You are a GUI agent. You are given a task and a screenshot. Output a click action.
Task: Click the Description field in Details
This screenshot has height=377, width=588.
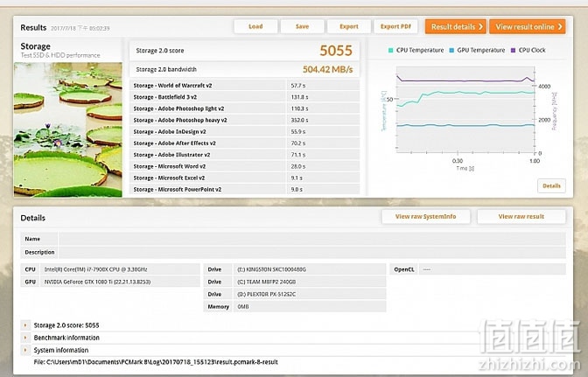coord(312,252)
